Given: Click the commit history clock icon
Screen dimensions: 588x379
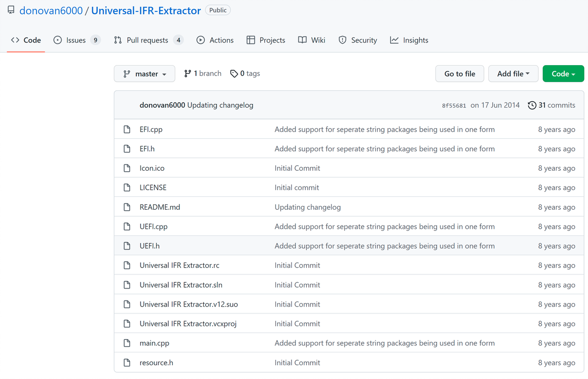Looking at the screenshot, I should (x=532, y=105).
